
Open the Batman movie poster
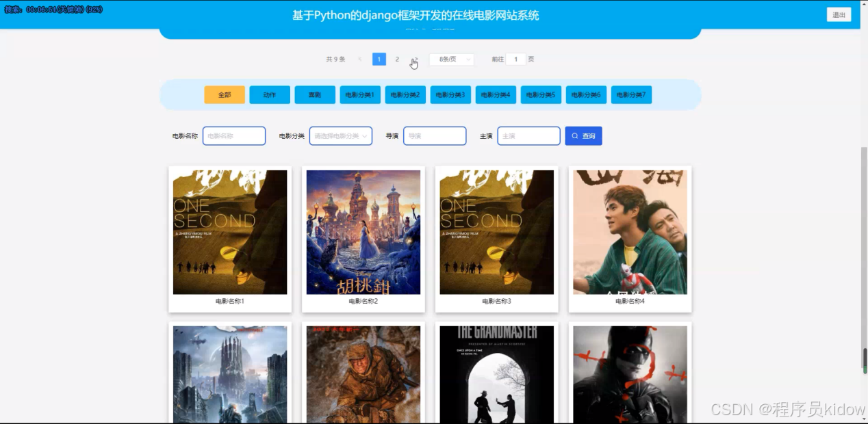point(630,374)
